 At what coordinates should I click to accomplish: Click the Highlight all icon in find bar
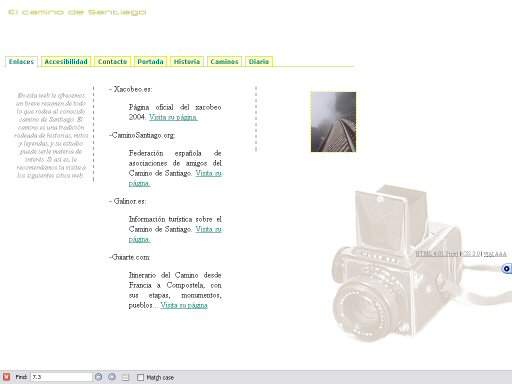click(x=125, y=377)
